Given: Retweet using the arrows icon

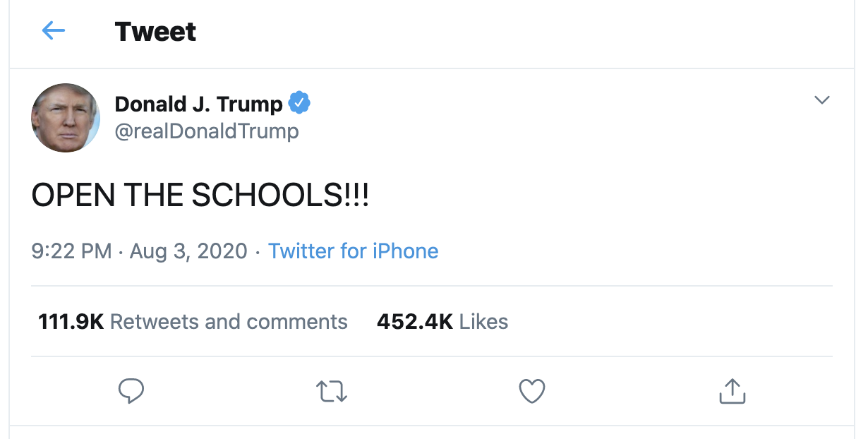Looking at the screenshot, I should click(331, 391).
